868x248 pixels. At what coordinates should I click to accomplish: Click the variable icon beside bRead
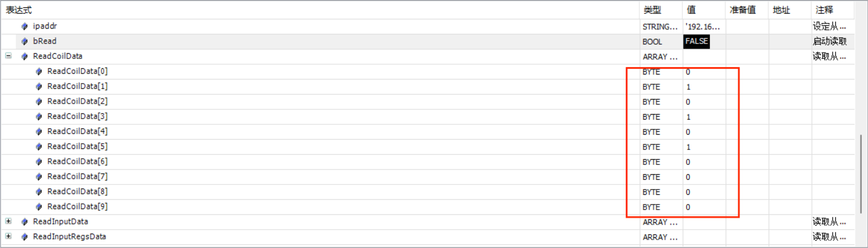(x=25, y=41)
